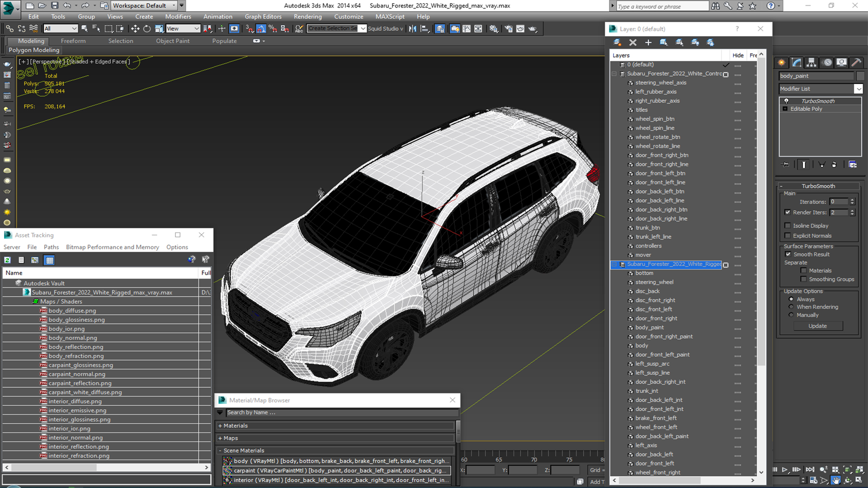This screenshot has height=488, width=868.
Task: Collapse Subaru_Forester_2022_White_Rigged layer
Action: click(x=614, y=264)
